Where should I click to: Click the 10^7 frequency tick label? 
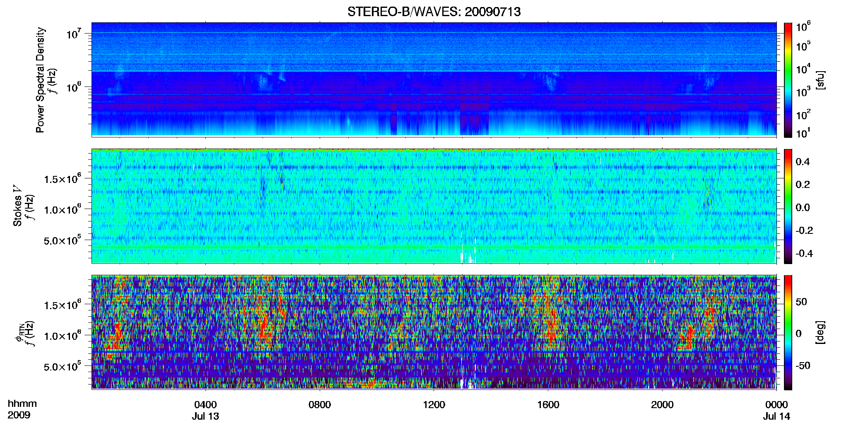pyautogui.click(x=74, y=33)
